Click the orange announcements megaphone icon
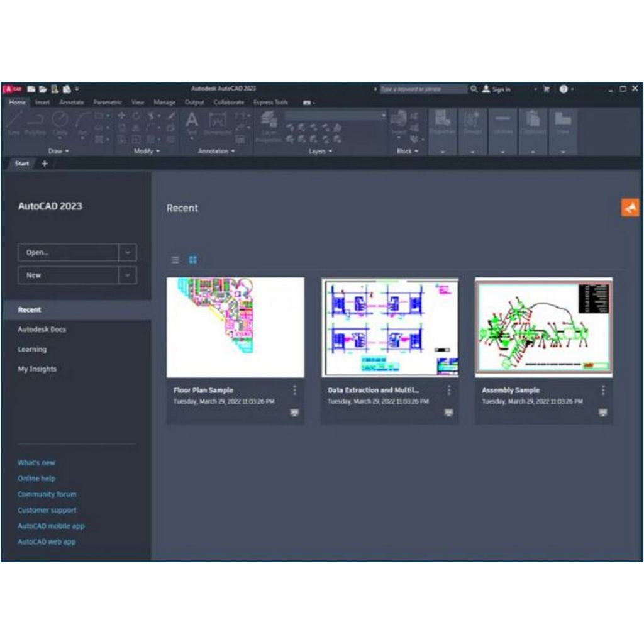This screenshot has width=644, height=644. (630, 208)
